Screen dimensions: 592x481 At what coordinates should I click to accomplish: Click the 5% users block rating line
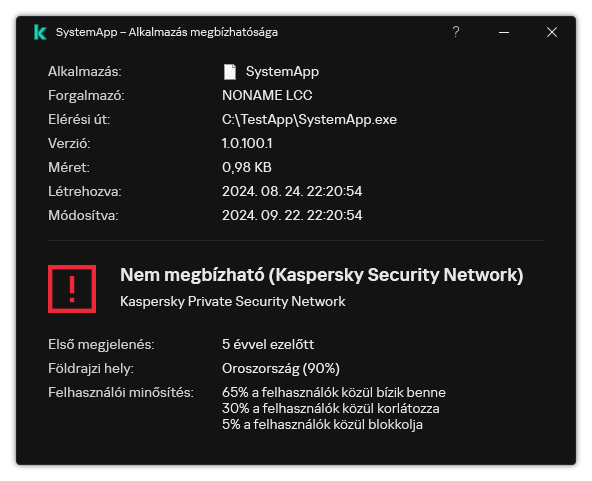(x=322, y=425)
